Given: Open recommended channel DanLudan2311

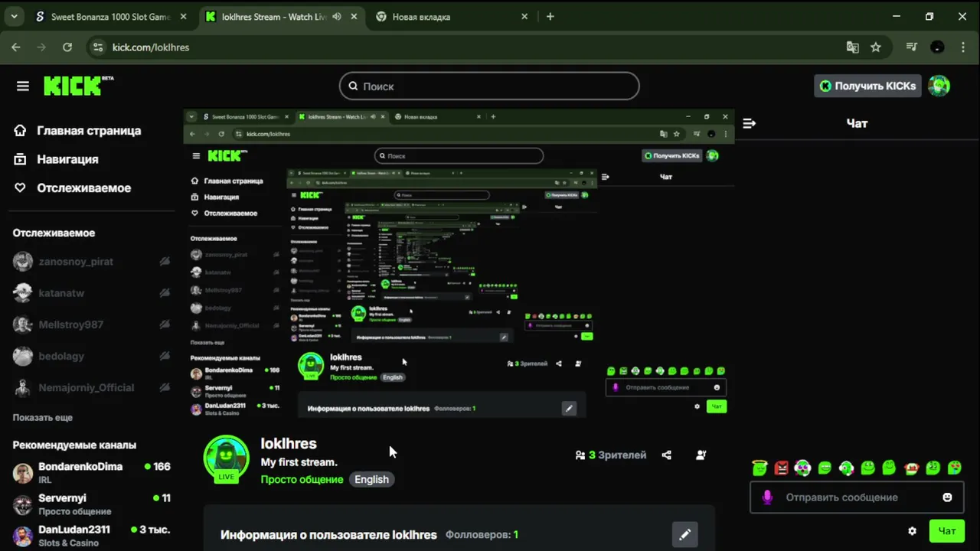Looking at the screenshot, I should tap(92, 536).
